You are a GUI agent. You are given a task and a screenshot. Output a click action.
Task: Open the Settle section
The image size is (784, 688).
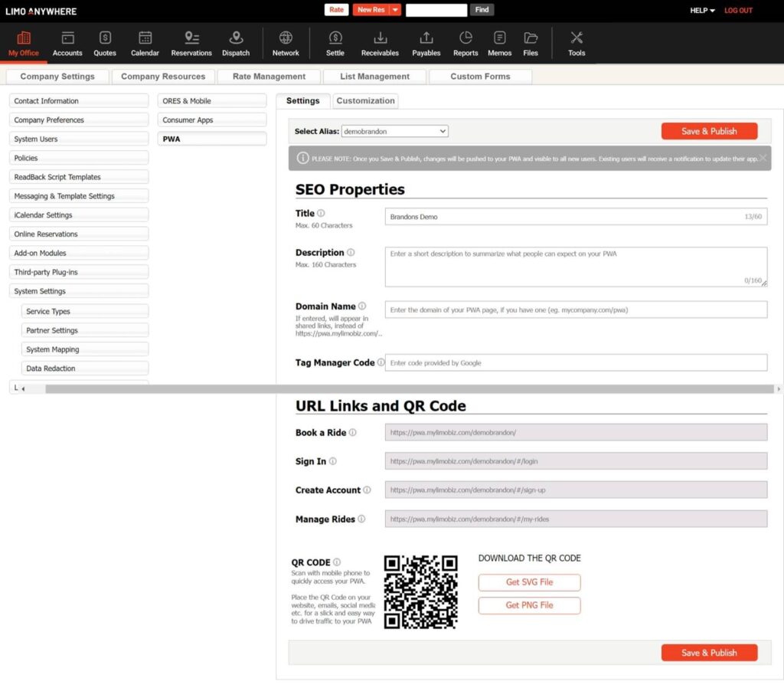335,44
